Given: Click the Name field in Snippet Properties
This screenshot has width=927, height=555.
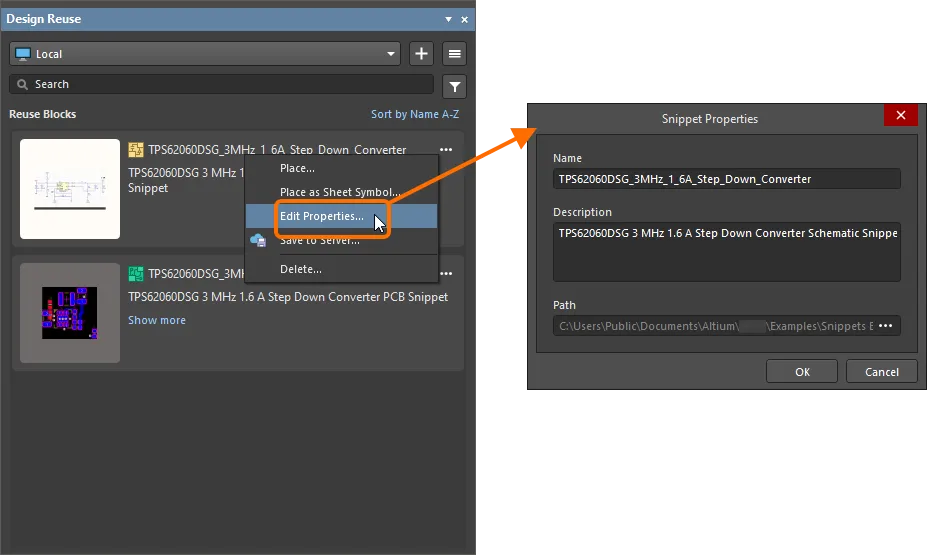Looking at the screenshot, I should [x=727, y=179].
